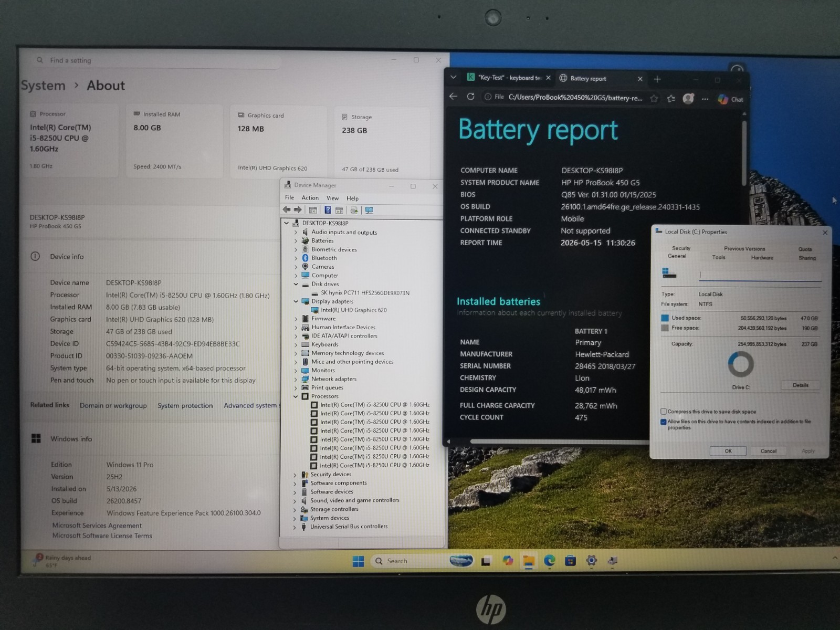Open Domain or workgroup link
This screenshot has height=630, width=840.
(x=113, y=405)
